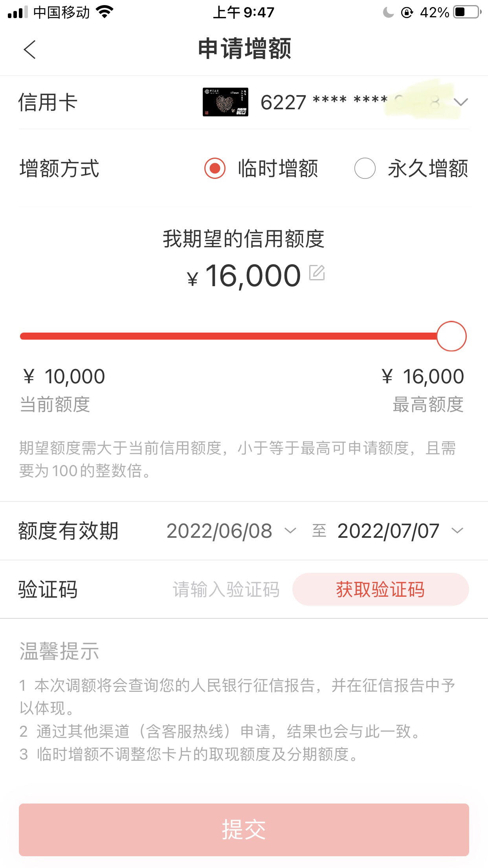The width and height of the screenshot is (488, 868).
Task: Tap the 请输入验证码 input field
Action: (226, 589)
